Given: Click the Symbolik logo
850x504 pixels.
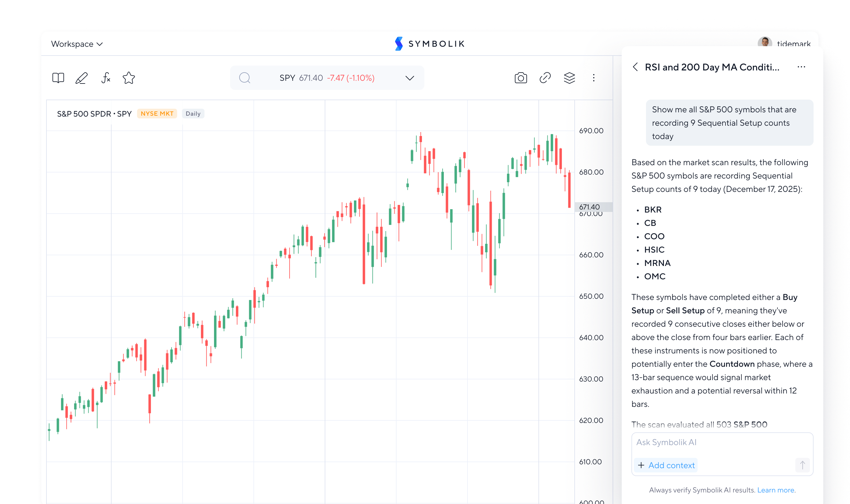Looking at the screenshot, I should 430,44.
